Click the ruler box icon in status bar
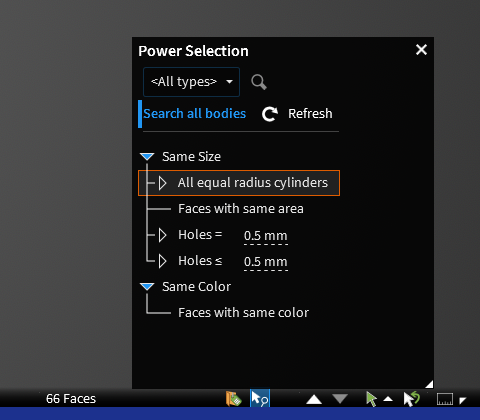Image resolution: width=480 pixels, height=420 pixels. [x=445, y=399]
